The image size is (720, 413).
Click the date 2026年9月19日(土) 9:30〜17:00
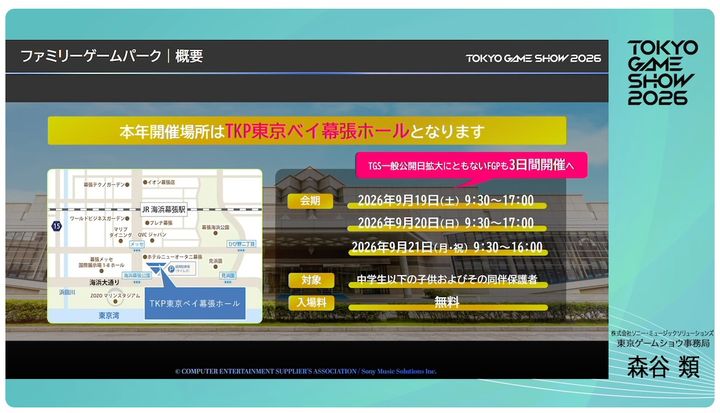click(x=445, y=200)
